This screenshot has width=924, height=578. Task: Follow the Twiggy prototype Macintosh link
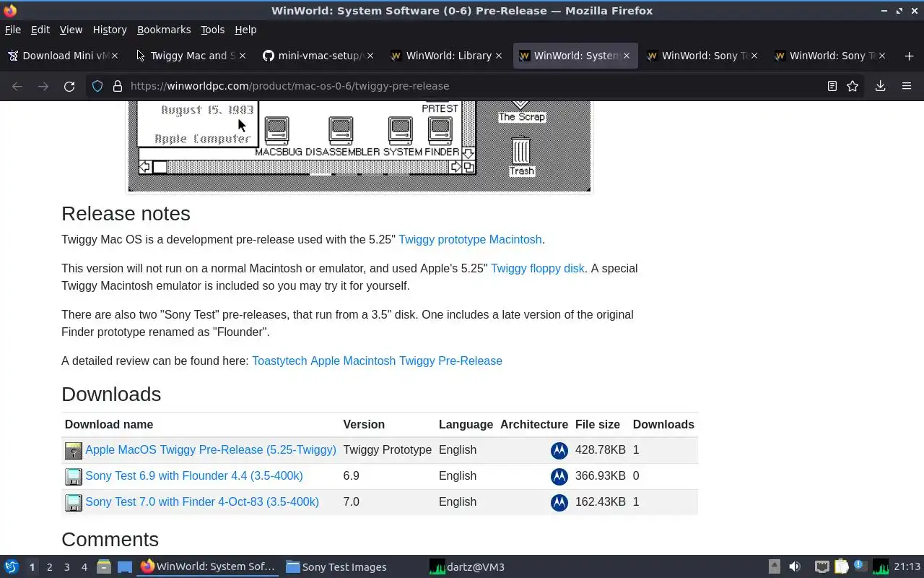coord(470,239)
